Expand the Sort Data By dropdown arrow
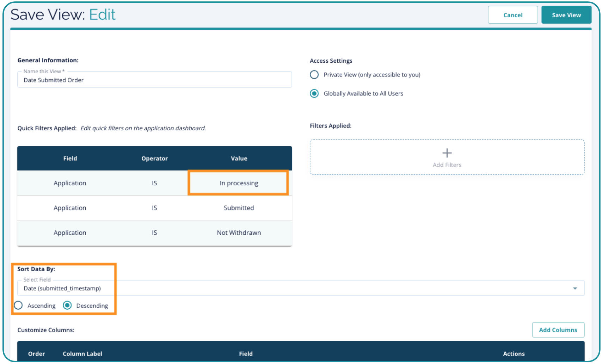 [575, 288]
